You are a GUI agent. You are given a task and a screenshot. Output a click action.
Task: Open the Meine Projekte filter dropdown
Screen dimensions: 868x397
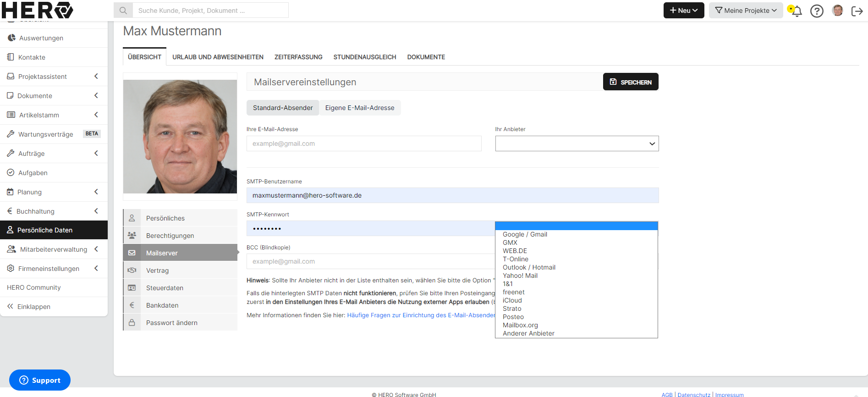[x=746, y=10]
